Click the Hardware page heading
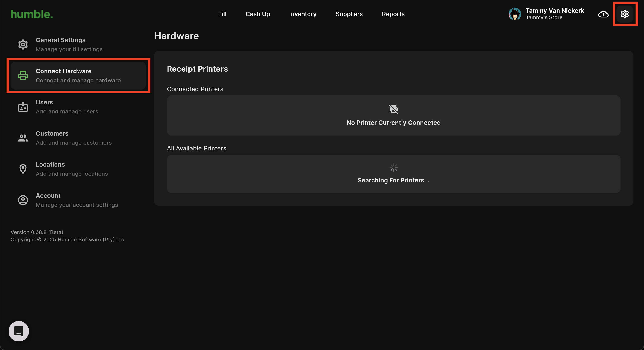The height and width of the screenshot is (350, 644). point(177,36)
